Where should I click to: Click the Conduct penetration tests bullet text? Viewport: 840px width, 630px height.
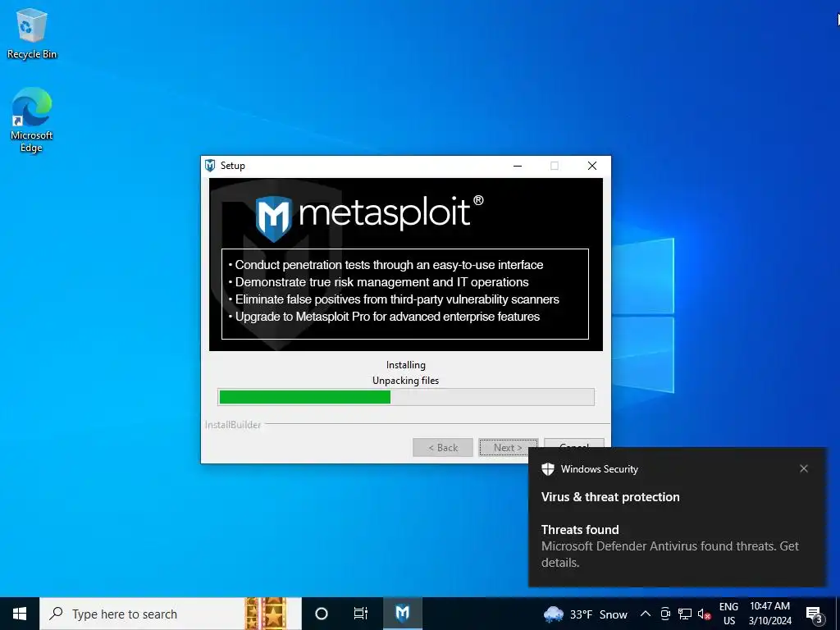388,265
